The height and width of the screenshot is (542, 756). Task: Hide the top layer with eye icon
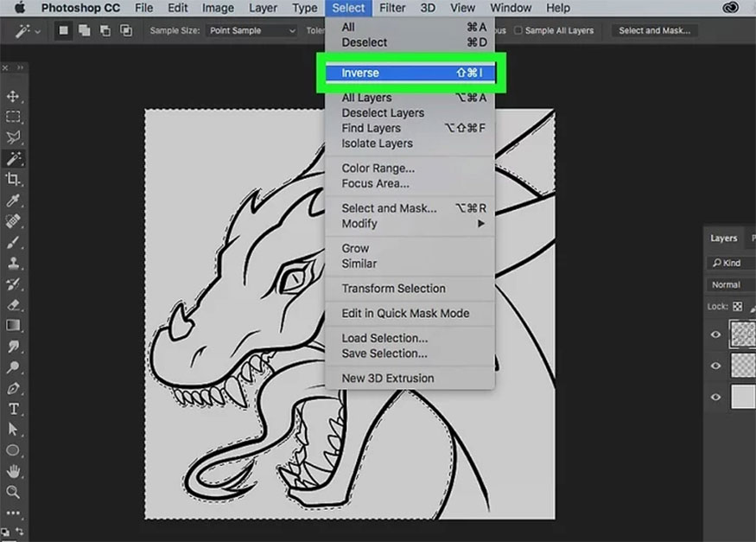(716, 335)
